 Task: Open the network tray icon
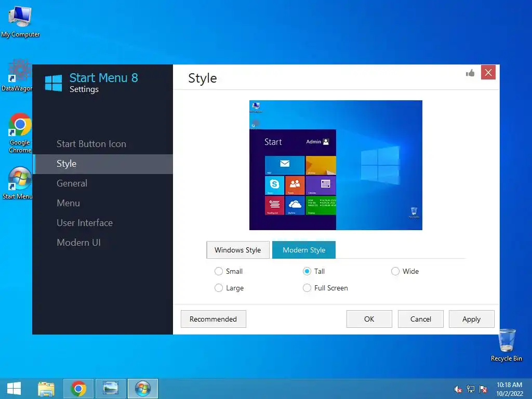[x=471, y=389]
